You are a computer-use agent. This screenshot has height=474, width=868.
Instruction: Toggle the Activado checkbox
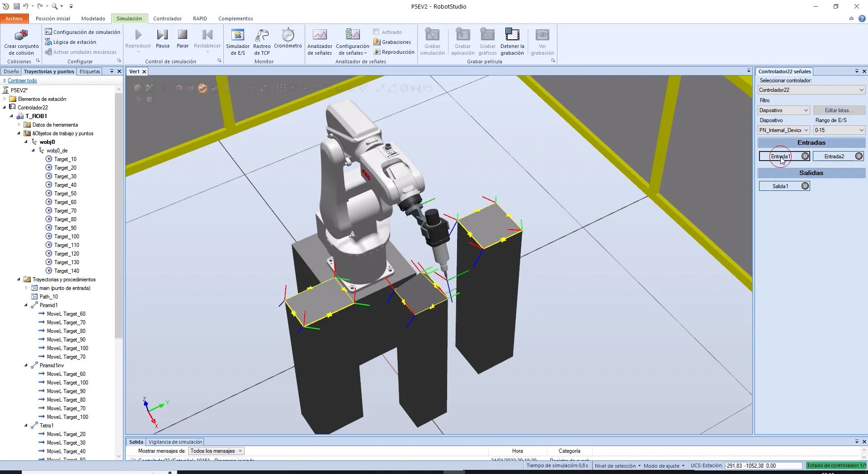(x=376, y=32)
